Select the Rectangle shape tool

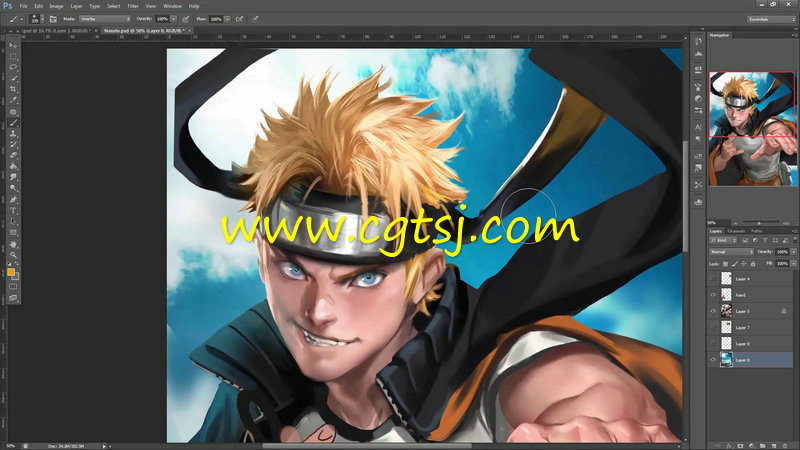13,233
